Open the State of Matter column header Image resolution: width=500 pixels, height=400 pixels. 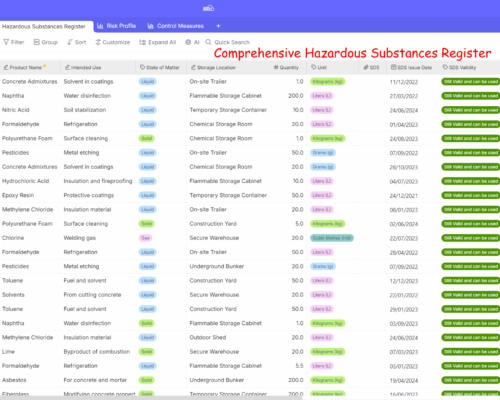click(x=161, y=67)
